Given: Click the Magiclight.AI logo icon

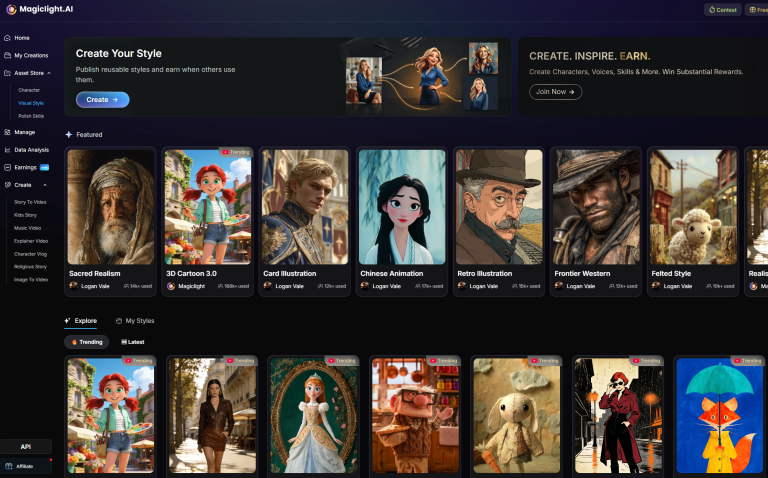Looking at the screenshot, I should pyautogui.click(x=11, y=9).
